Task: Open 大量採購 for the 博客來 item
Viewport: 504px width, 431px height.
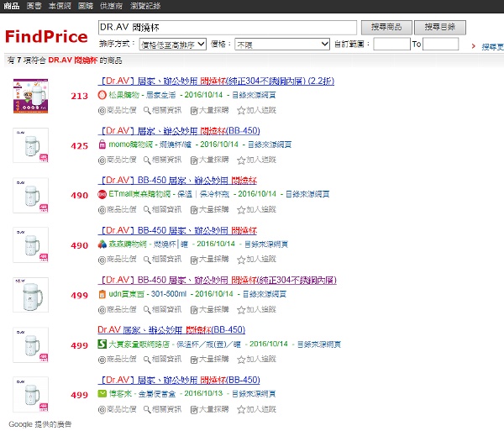Action: pos(209,409)
